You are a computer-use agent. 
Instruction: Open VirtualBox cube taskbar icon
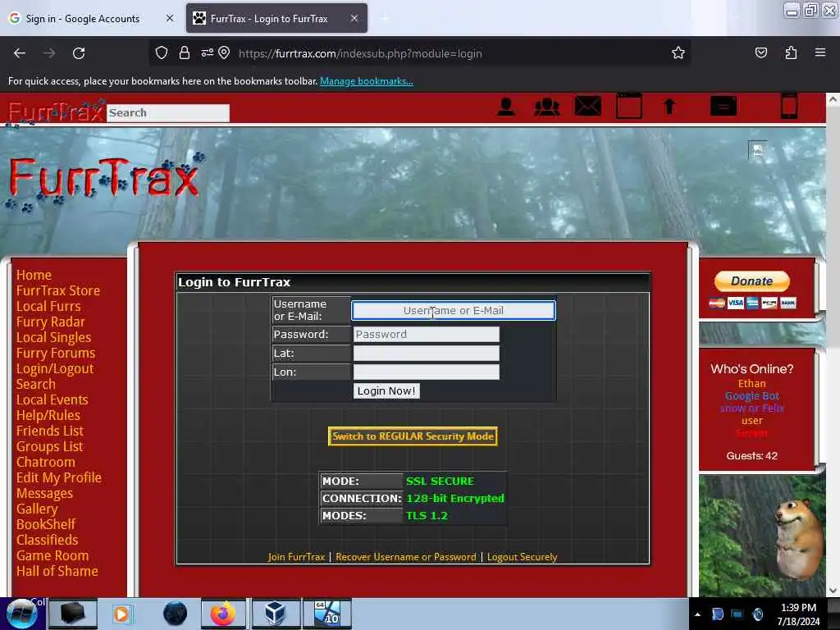coord(276,614)
